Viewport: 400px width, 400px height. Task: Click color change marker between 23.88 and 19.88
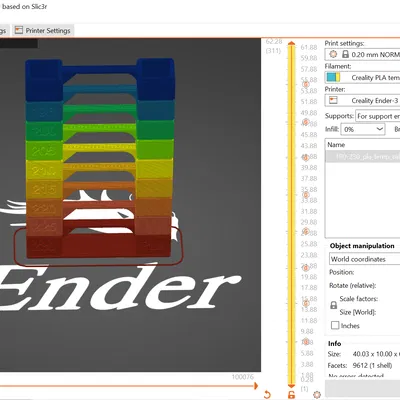306,267
